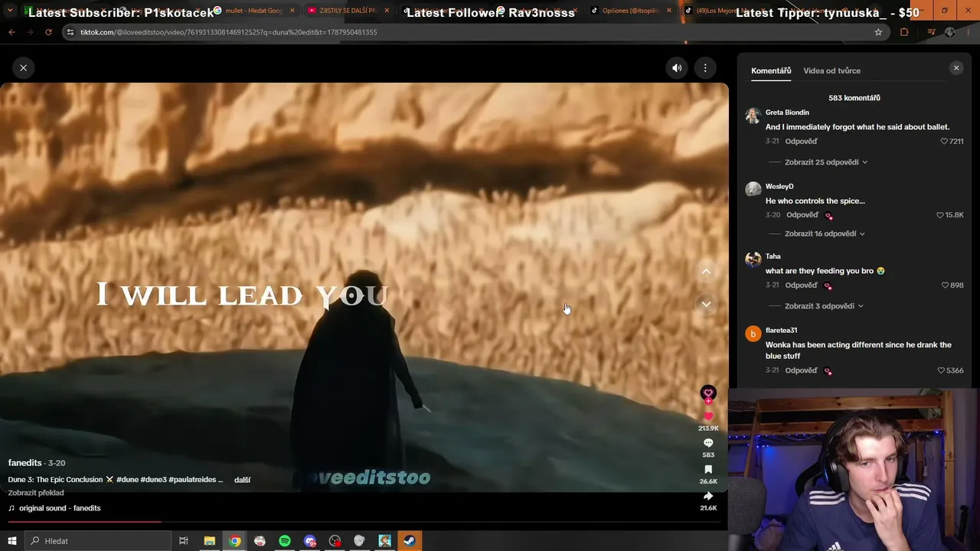Image resolution: width=980 pixels, height=551 pixels.
Task: Open WesleyD's username link
Action: (x=779, y=187)
